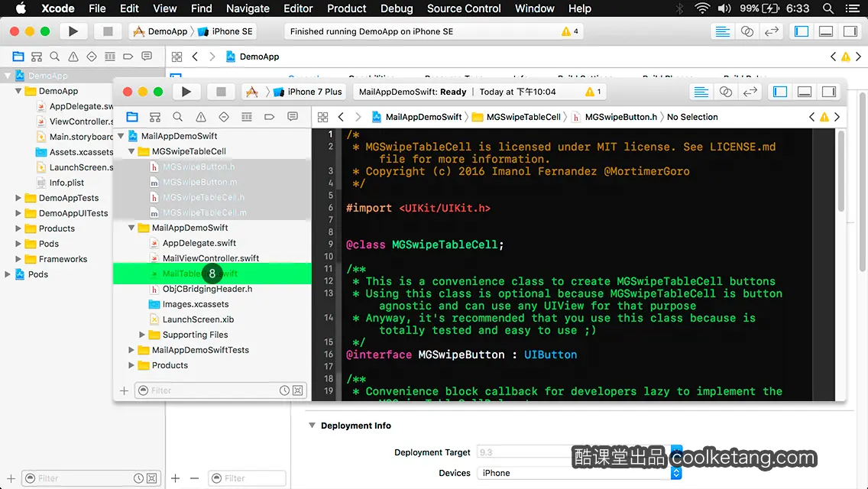This screenshot has height=489, width=868.
Task: Run DemoApp with the back window Play button
Action: coord(73,31)
